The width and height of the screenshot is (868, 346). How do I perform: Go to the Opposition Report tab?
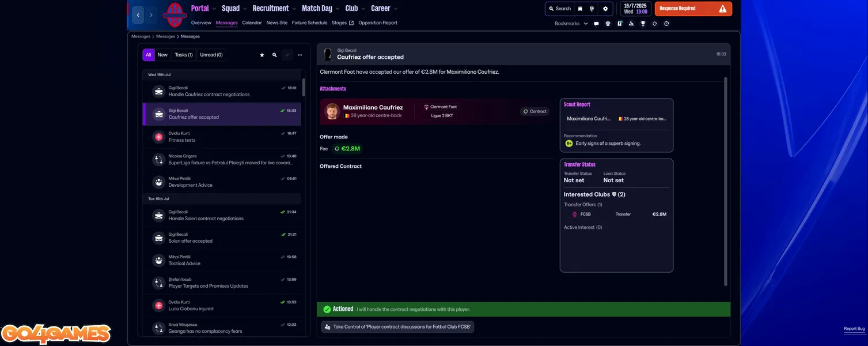pyautogui.click(x=378, y=23)
